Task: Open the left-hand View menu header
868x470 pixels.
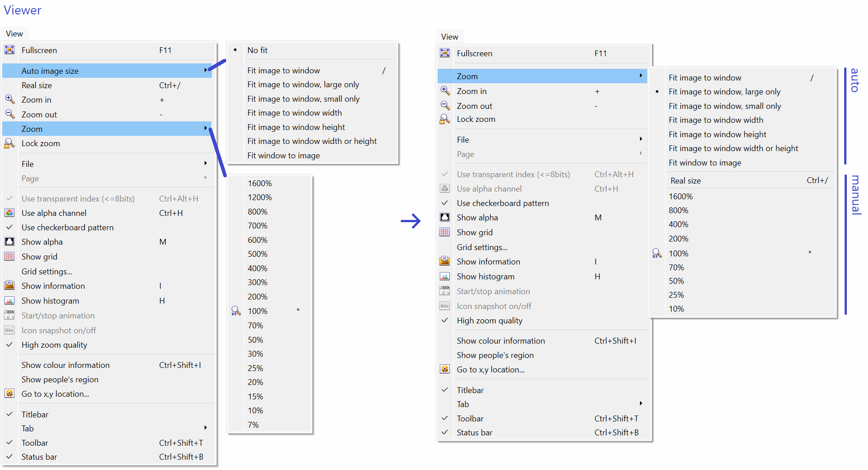Action: pos(14,34)
